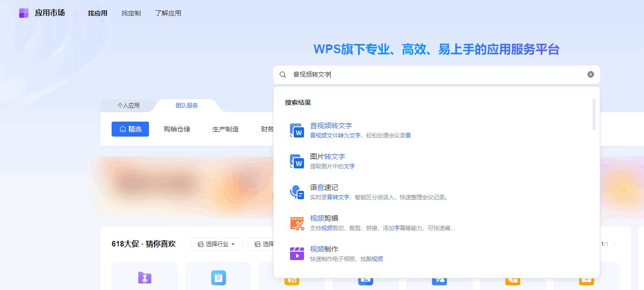Select the 精选 category
Image resolution: width=644 pixels, height=290 pixels.
[130, 129]
